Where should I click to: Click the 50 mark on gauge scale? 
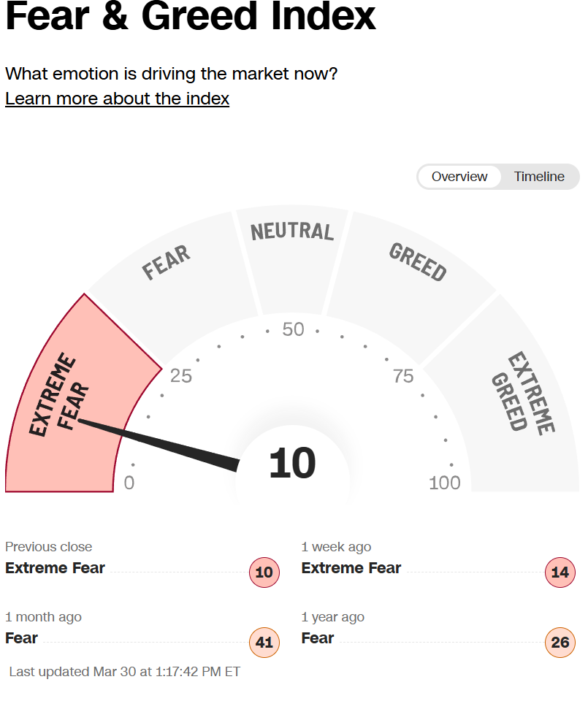pos(293,329)
